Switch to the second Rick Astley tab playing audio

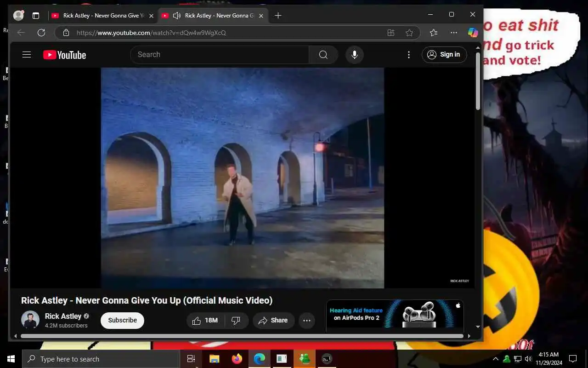tap(213, 16)
